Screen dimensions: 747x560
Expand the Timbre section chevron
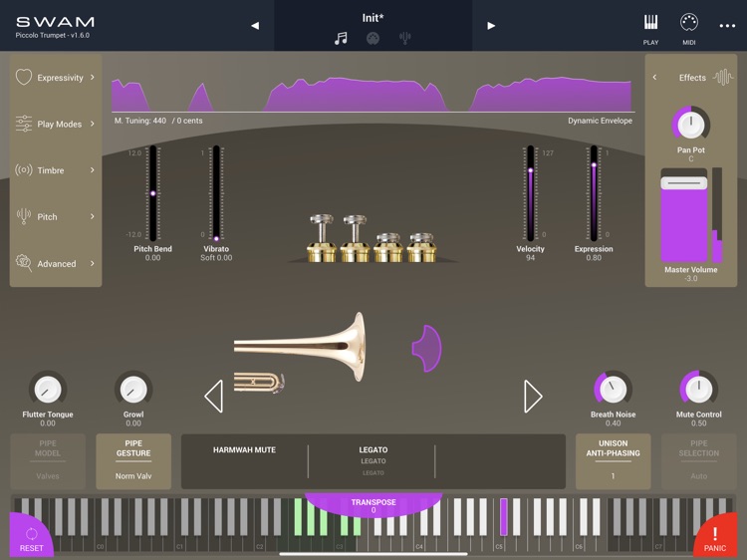(x=93, y=169)
